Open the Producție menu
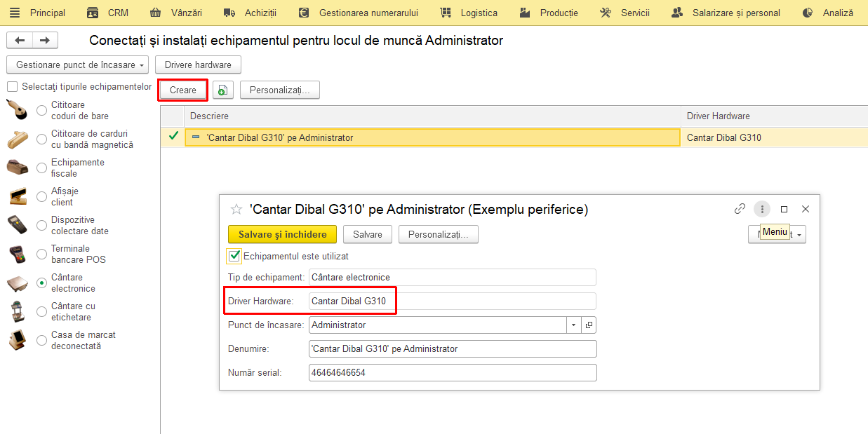The image size is (868, 434). (559, 13)
